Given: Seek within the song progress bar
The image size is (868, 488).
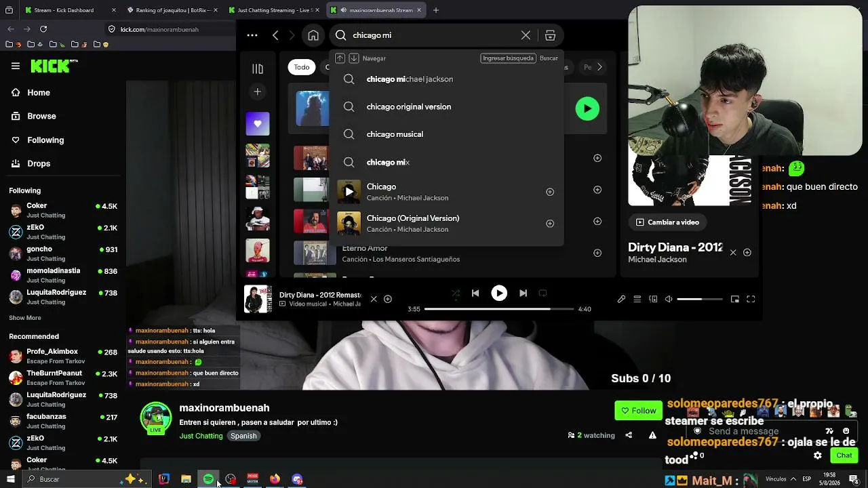Looking at the screenshot, I should pyautogui.click(x=499, y=309).
